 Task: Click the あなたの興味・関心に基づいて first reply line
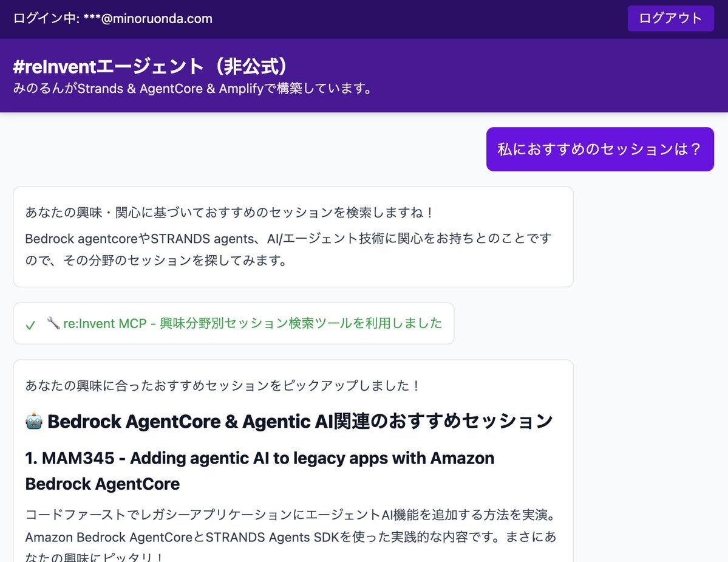[230, 213]
